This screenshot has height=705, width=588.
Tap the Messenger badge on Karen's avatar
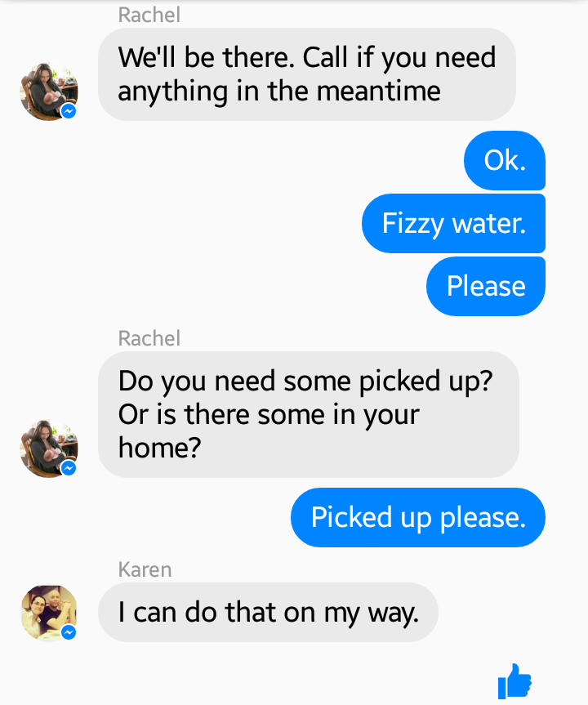(69, 632)
